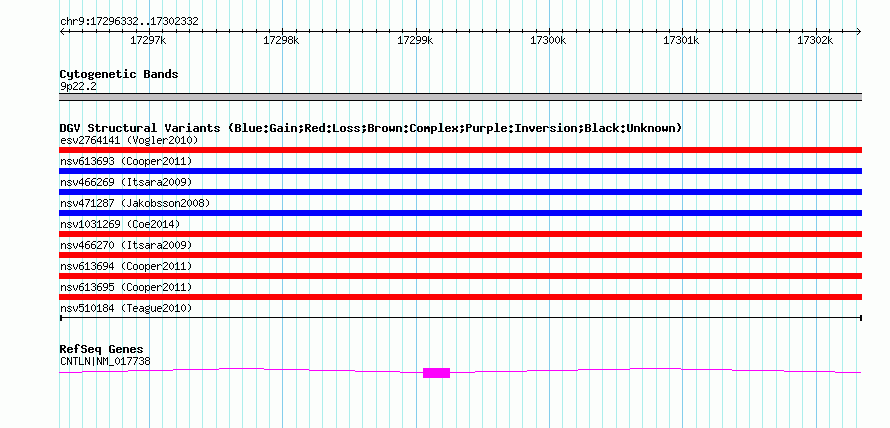Image resolution: width=890 pixels, height=428 pixels.
Task: Click the esv2764141 (Vogler2010) variant label
Action: (x=129, y=140)
